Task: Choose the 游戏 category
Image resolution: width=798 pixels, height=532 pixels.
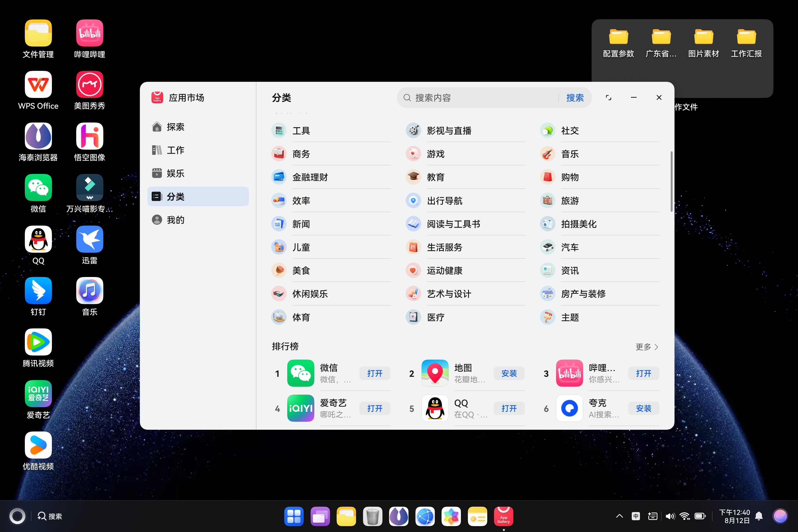Action: pyautogui.click(x=465, y=154)
